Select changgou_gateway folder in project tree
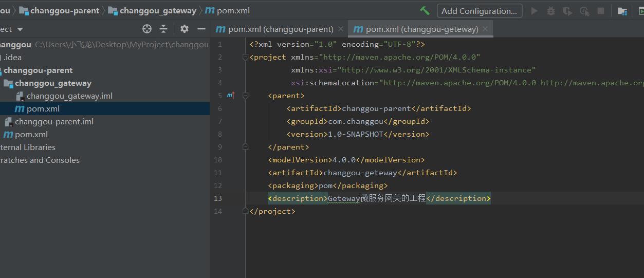The height and width of the screenshot is (278, 644). coord(48,83)
